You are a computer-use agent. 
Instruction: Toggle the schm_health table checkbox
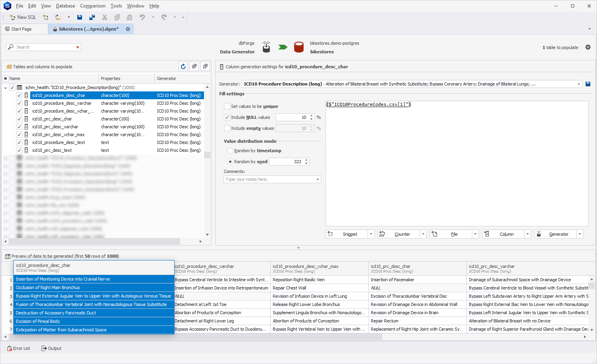[x=12, y=87]
